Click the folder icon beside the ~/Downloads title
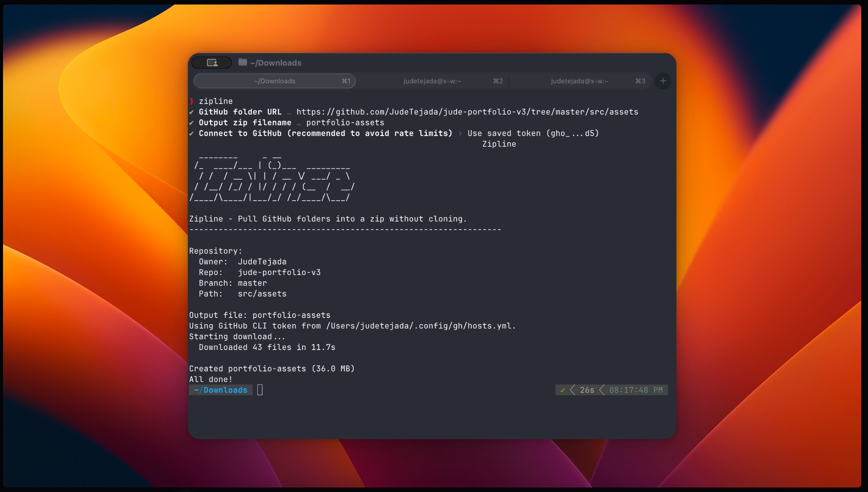Viewport: 868px width, 492px height. (x=243, y=62)
